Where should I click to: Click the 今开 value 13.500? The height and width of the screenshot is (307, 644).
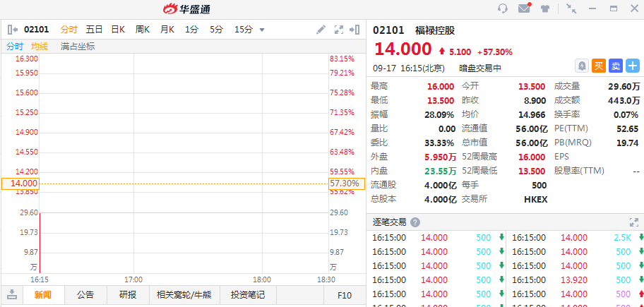pos(532,87)
